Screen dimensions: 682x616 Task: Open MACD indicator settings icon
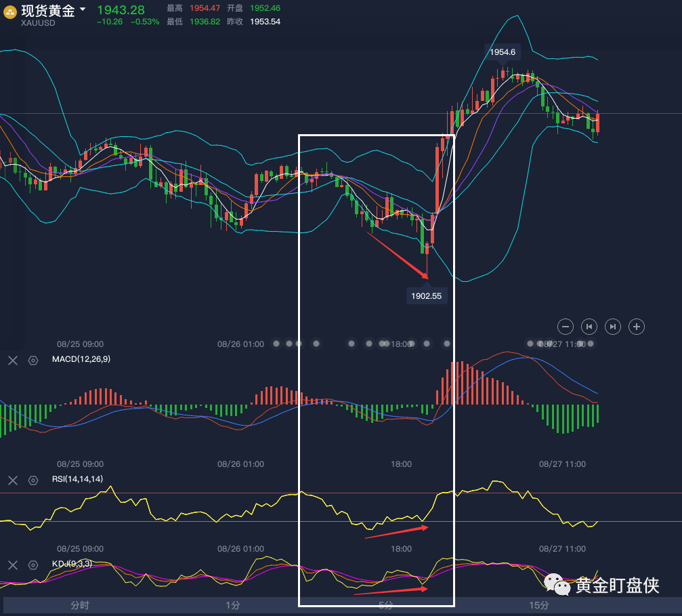(x=33, y=361)
